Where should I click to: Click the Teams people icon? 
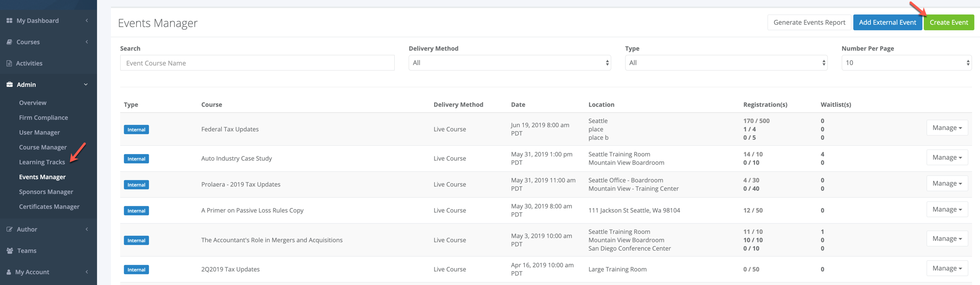click(10, 251)
